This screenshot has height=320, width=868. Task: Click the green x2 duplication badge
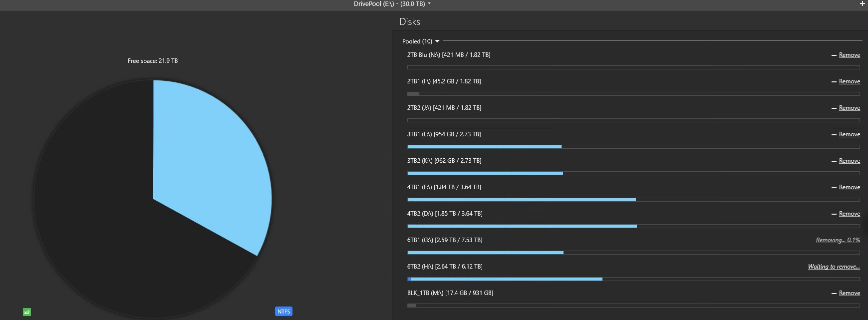click(x=27, y=312)
